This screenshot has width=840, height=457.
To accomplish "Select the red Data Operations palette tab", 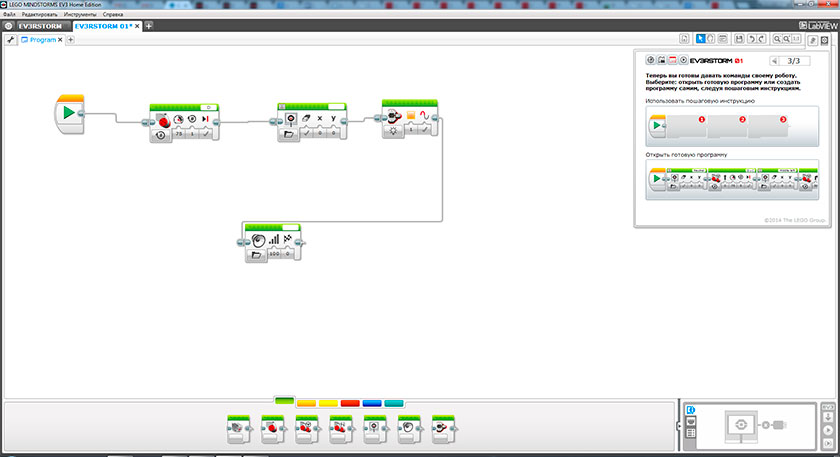I will (x=350, y=403).
